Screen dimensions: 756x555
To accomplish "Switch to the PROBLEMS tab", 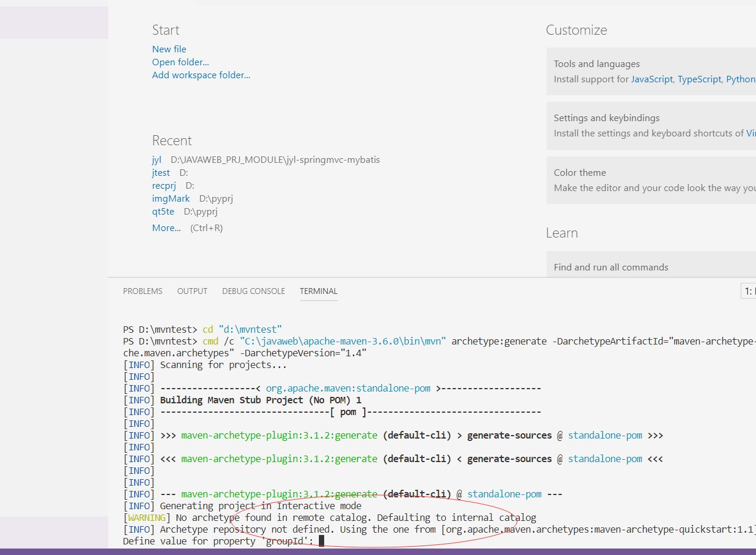I will (142, 291).
